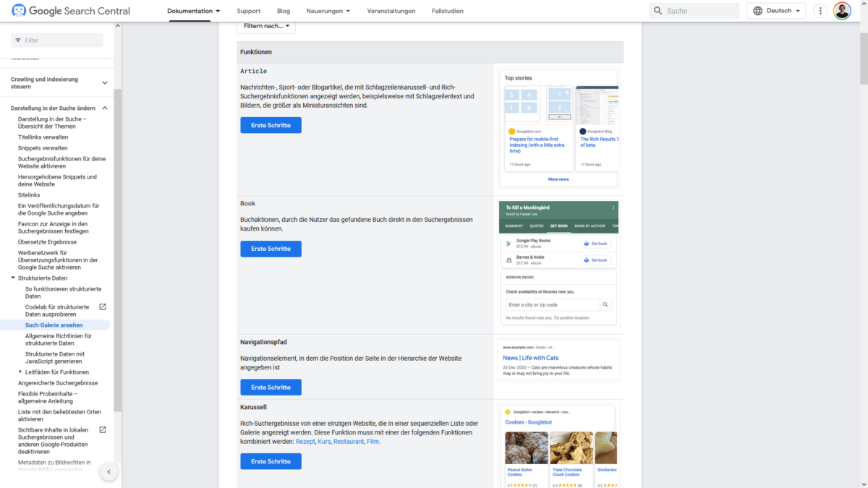Open the Veranstaltungen tab
Screen dimensions: 868x488
point(391,11)
